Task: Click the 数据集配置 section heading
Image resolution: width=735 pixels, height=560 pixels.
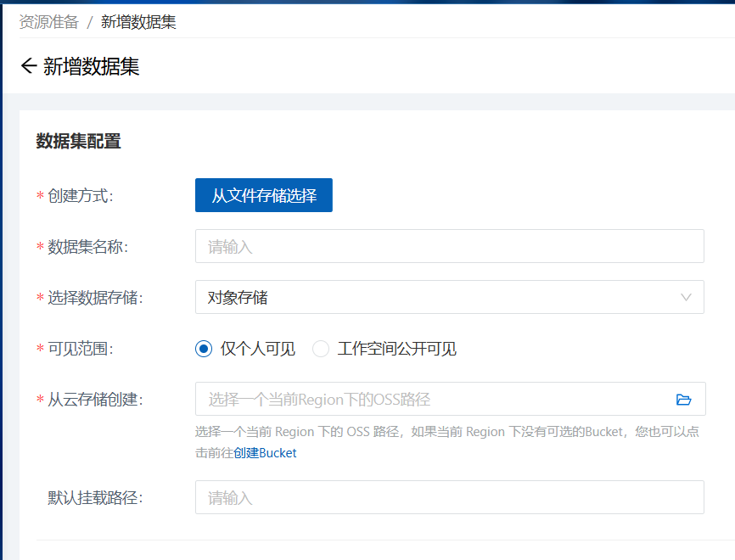Action: coord(78,141)
